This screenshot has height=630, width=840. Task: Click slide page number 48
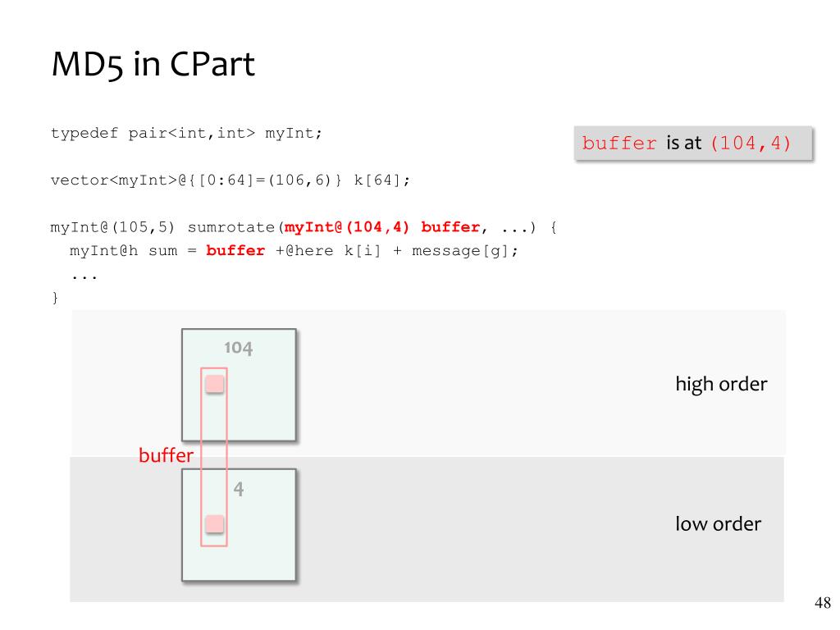tap(822, 603)
